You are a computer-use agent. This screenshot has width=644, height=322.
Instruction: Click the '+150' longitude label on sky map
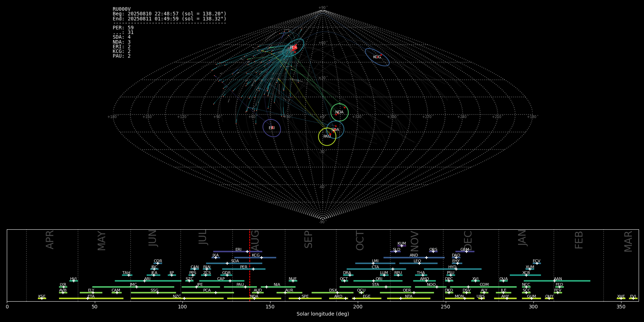147,117
